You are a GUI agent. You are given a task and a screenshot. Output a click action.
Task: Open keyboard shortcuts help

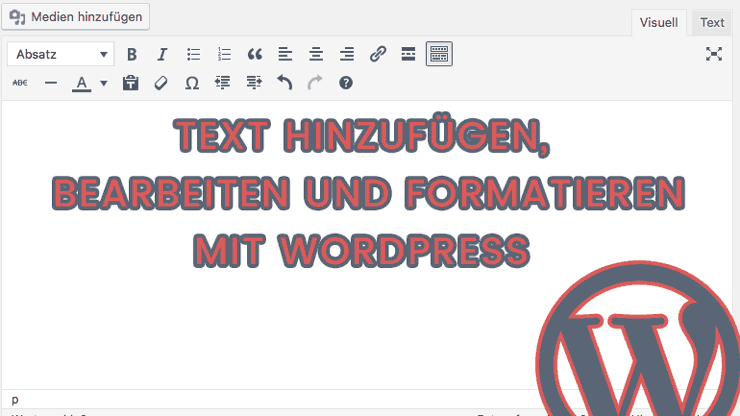[345, 83]
